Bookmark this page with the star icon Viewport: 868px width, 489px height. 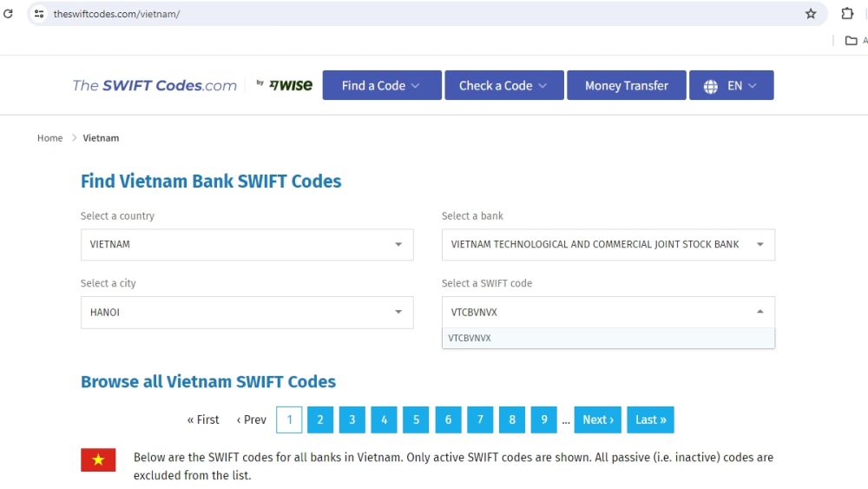point(811,14)
